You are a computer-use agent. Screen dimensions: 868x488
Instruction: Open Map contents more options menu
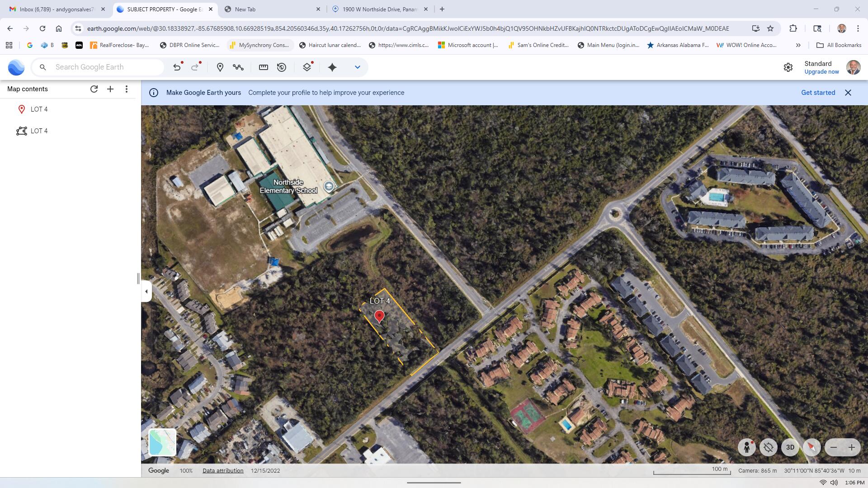(127, 89)
